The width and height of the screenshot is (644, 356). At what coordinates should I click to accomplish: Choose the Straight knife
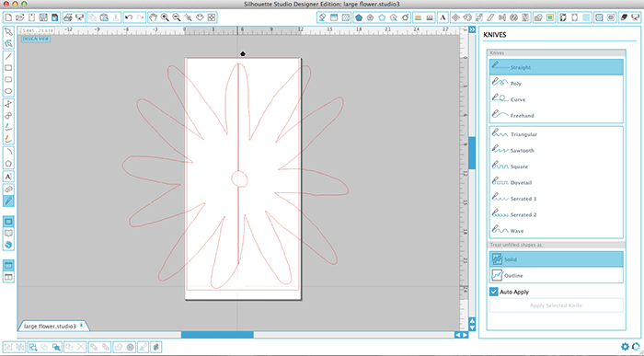(556, 67)
